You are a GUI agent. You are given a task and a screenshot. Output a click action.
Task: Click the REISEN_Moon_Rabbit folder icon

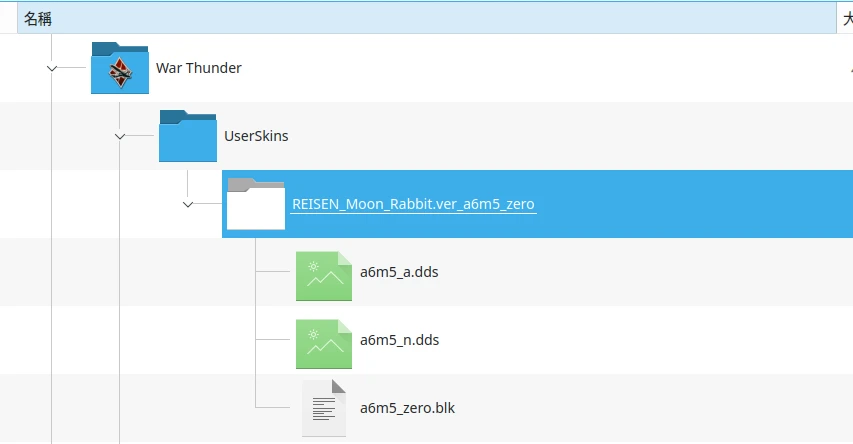[x=256, y=204]
